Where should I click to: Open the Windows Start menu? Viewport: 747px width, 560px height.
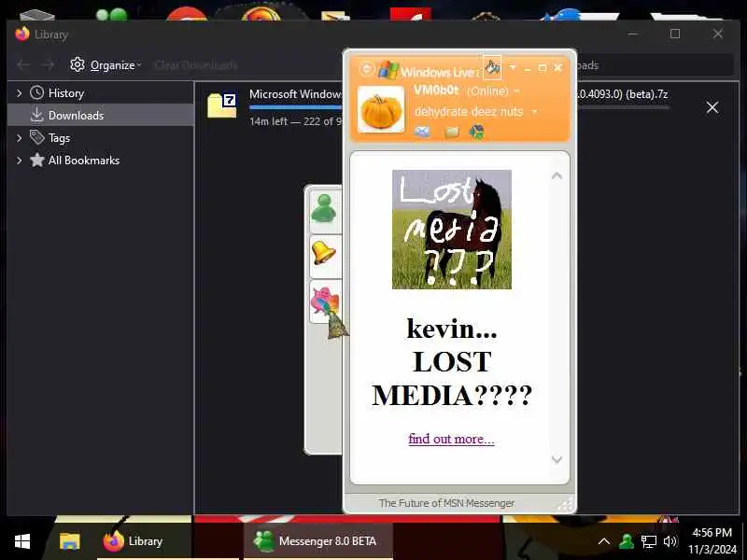point(22,541)
